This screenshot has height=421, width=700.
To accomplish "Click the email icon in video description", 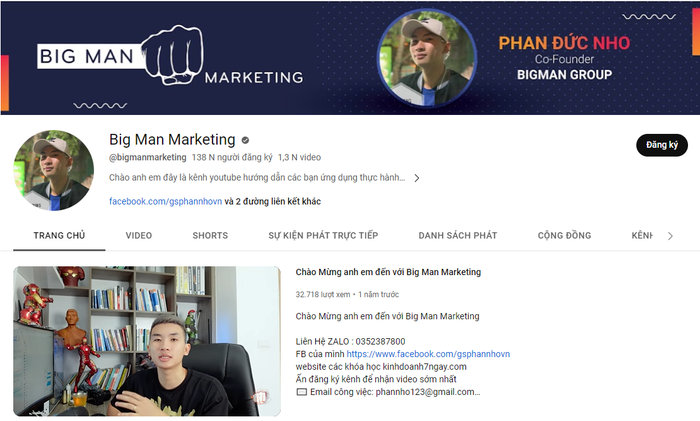I will click(302, 392).
